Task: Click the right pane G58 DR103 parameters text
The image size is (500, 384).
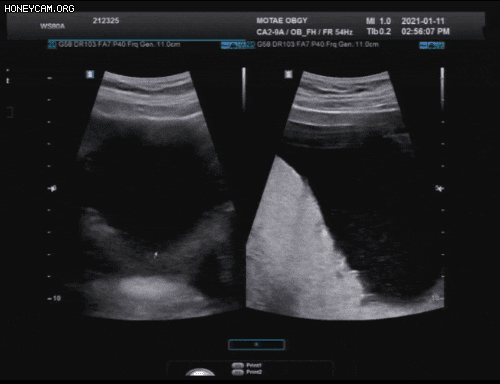Action: (318, 44)
